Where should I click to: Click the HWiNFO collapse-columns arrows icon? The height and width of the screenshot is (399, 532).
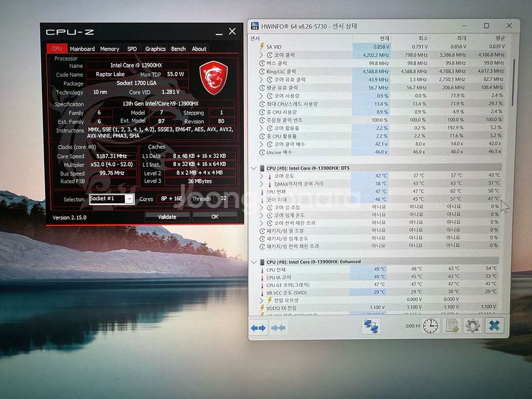point(278,328)
